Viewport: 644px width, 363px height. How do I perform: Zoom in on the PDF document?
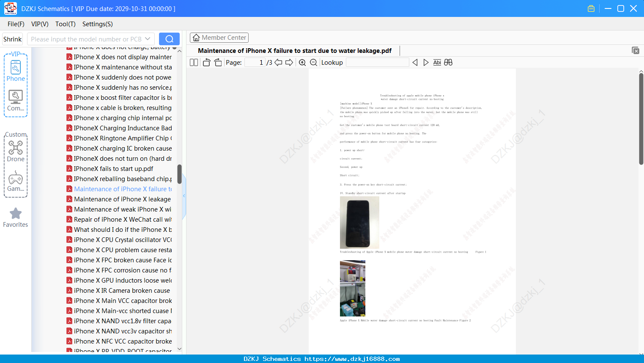[x=302, y=63]
